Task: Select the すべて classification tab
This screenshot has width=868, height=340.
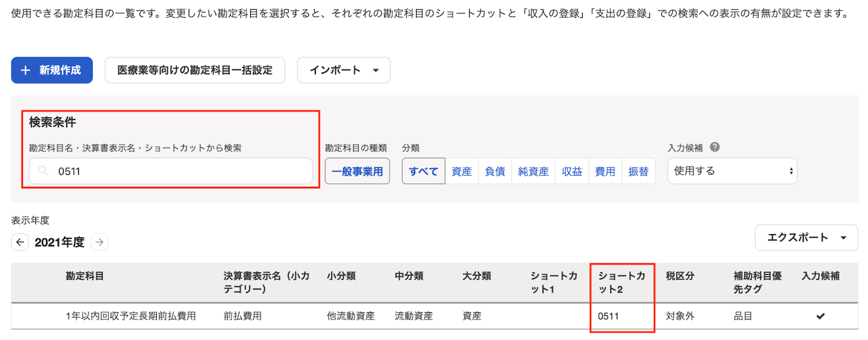Action: click(x=423, y=171)
